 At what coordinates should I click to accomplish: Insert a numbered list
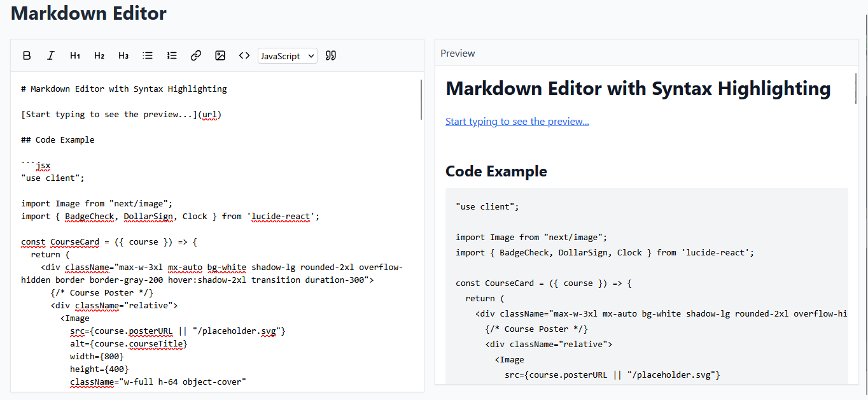[x=172, y=55]
